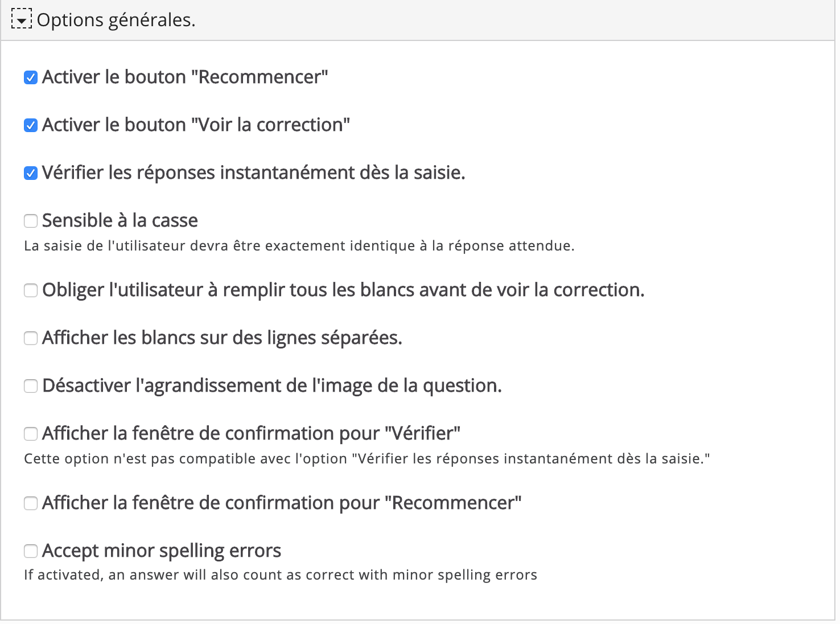Click the "Obliger l'utilisateur à remplir" label text

click(343, 290)
